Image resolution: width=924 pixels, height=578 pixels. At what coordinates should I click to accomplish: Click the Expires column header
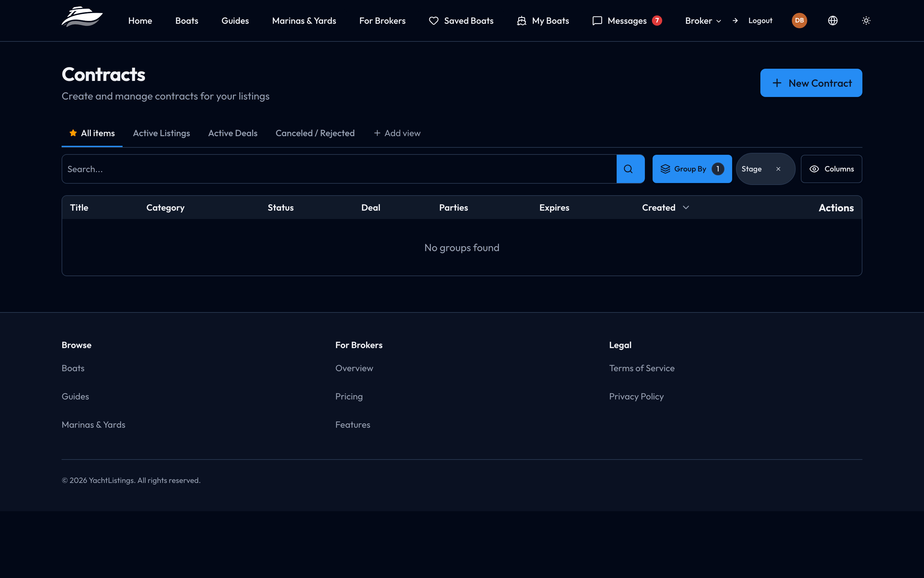point(554,207)
